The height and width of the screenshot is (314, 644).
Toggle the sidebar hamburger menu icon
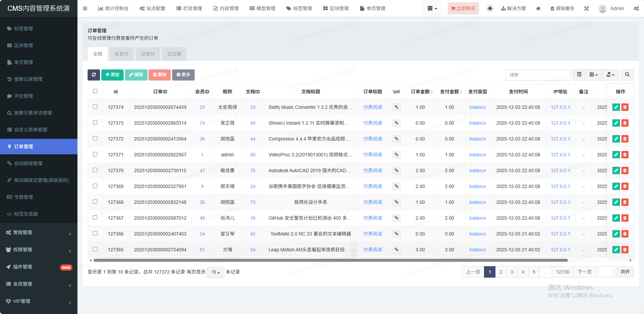tap(85, 8)
